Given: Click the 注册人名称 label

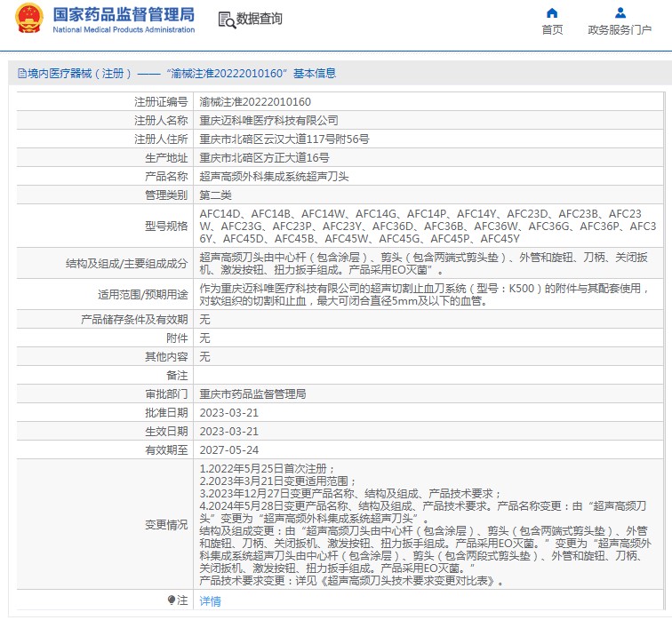Looking at the screenshot, I should click(161, 121).
